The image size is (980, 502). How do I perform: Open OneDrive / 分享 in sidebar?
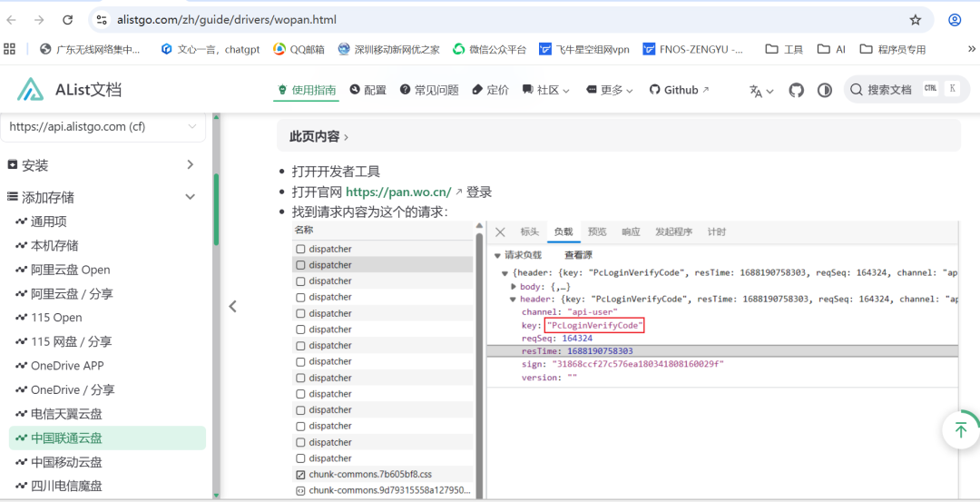pos(73,389)
